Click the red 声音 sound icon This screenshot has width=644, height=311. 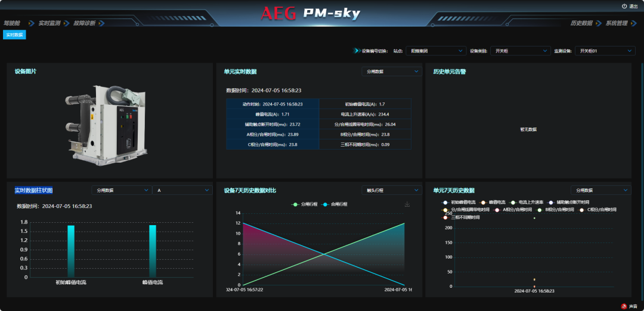[x=624, y=306]
